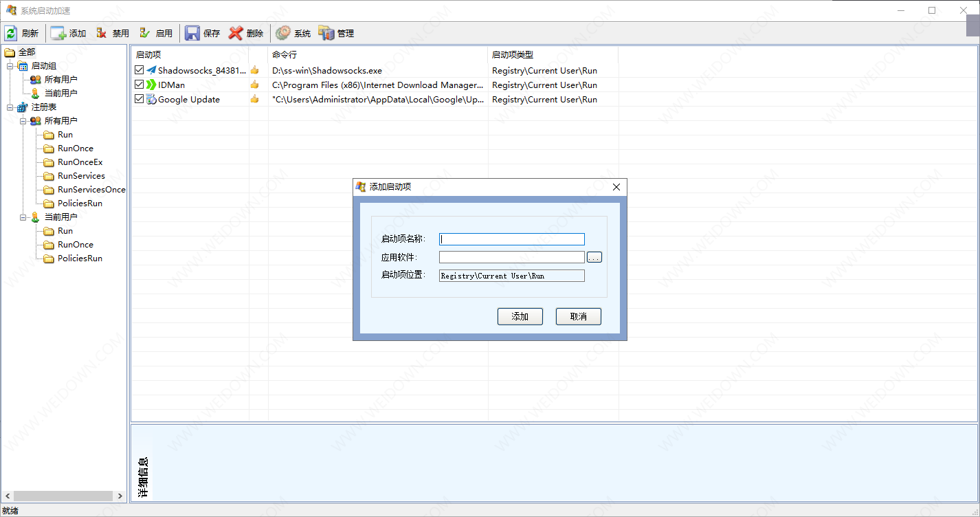Open RunOnce folder under 所有用户
Screen dimensions: 980x517
75,148
